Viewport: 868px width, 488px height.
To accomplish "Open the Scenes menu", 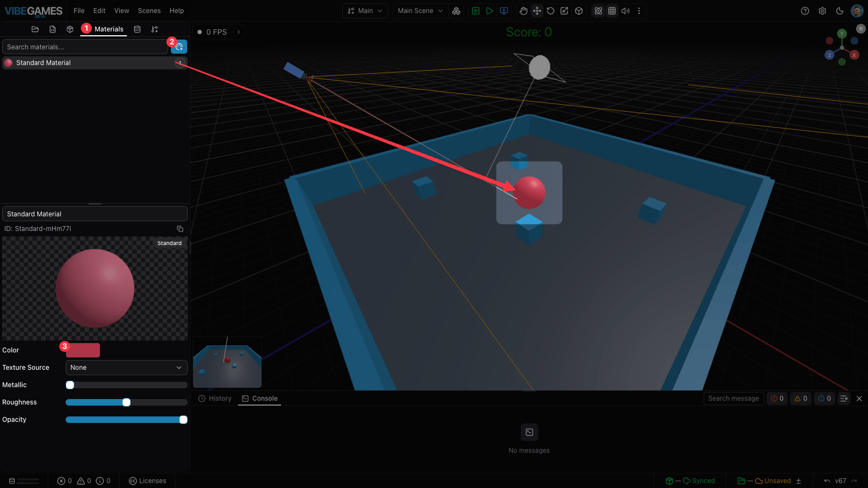I will pos(149,11).
